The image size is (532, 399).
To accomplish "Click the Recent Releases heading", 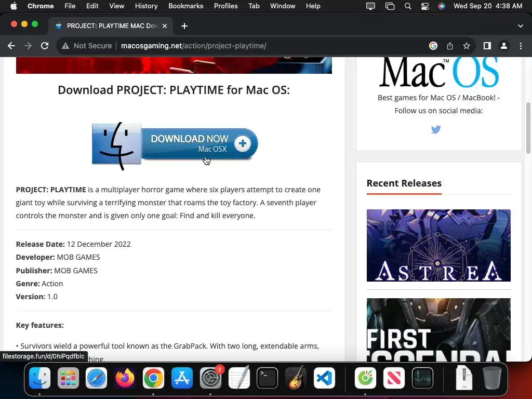I will [x=404, y=183].
